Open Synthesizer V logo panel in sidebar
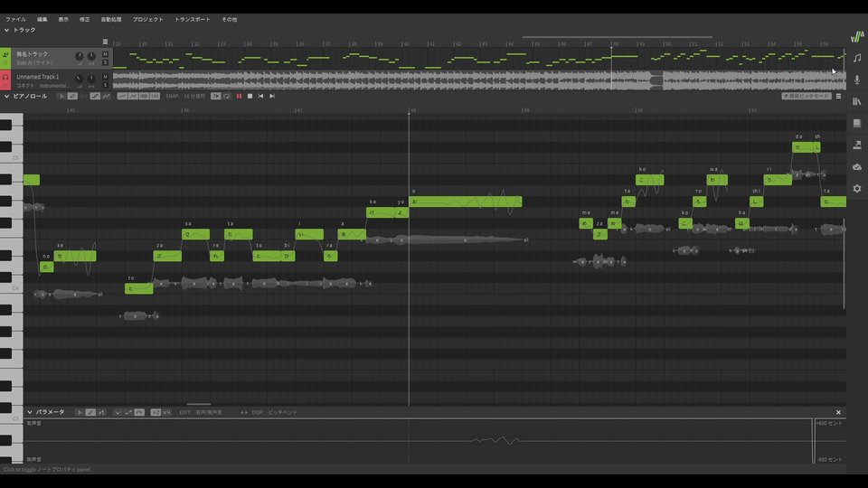 (857, 36)
